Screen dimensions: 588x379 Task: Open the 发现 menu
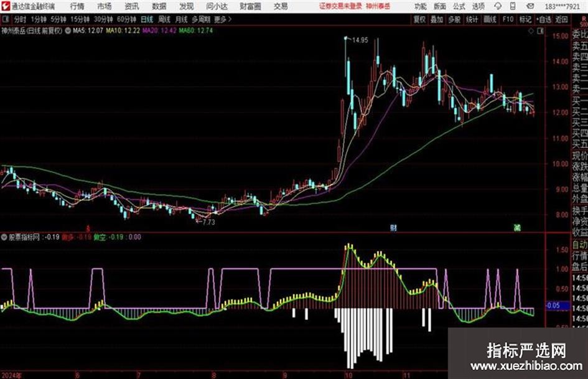tap(187, 6)
